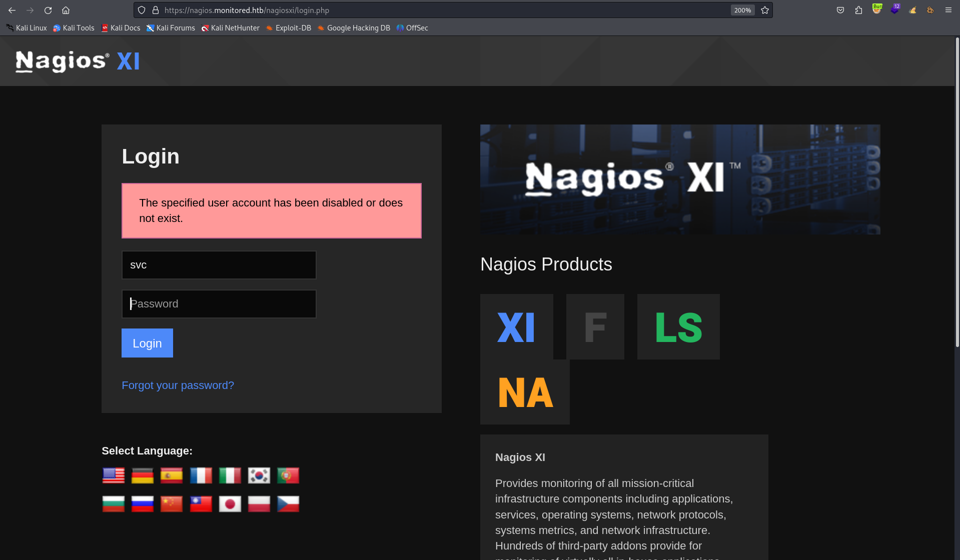Open the browser home page icon
This screenshot has height=560, width=960.
(66, 10)
